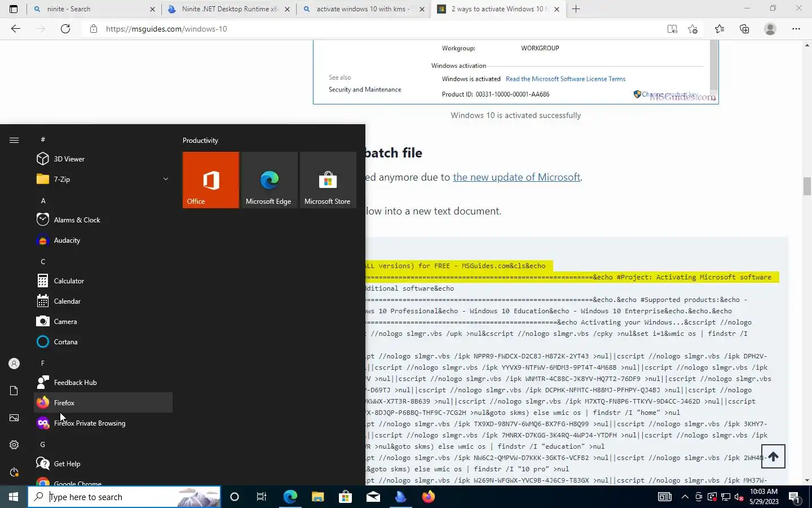Go back in browser history
Screen dimensions: 812x508
pyautogui.click(x=16, y=29)
